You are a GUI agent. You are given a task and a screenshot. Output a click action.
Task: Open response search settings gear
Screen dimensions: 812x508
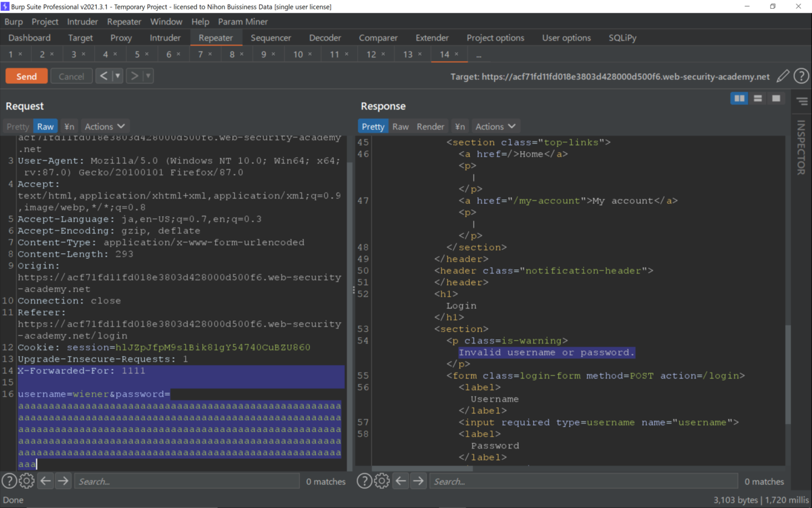pyautogui.click(x=382, y=481)
